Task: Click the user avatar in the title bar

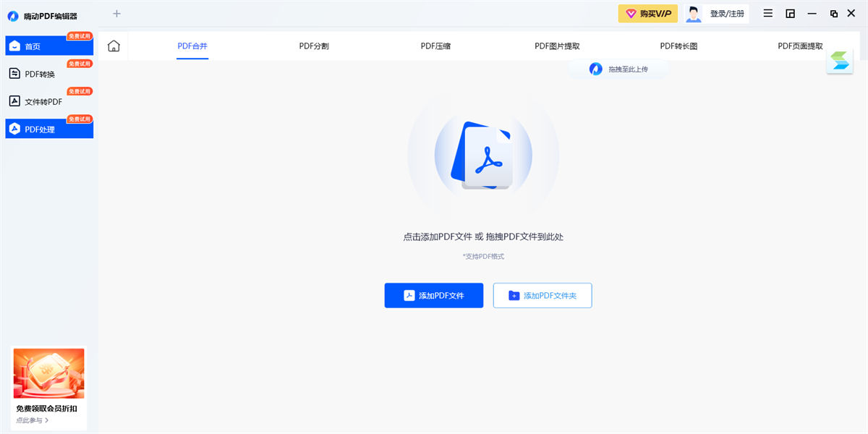Action: coord(694,13)
